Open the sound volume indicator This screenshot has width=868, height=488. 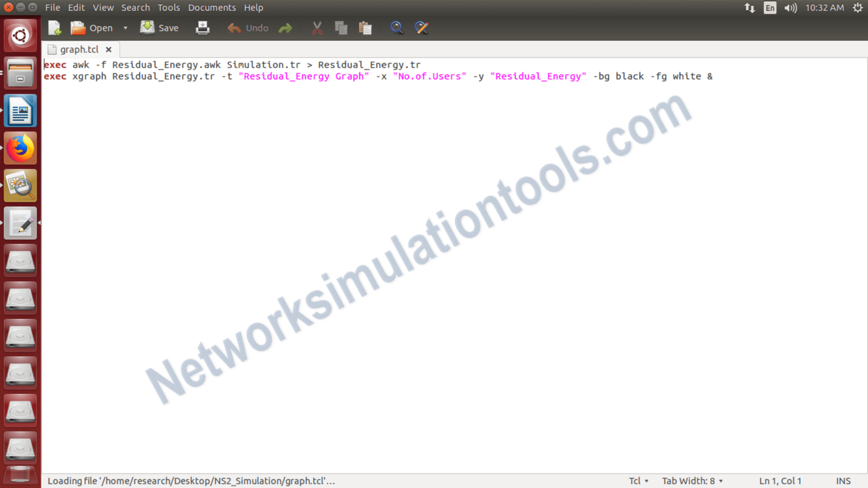(x=790, y=7)
